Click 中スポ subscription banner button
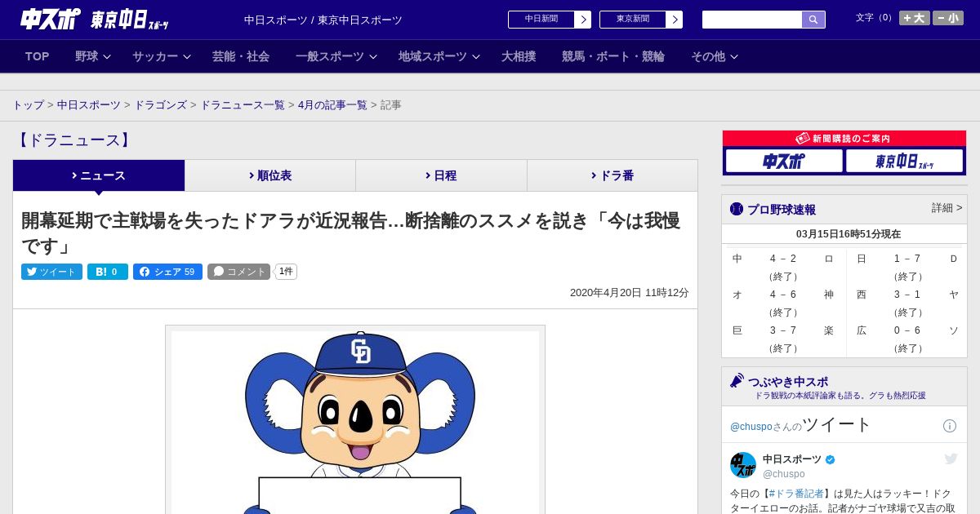Viewport: 980px width, 514px height. point(784,161)
